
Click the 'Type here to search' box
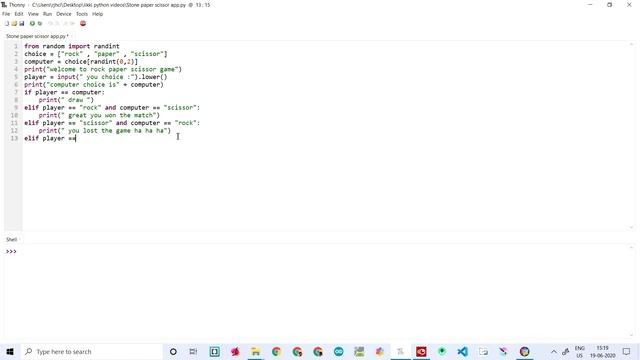click(91, 351)
